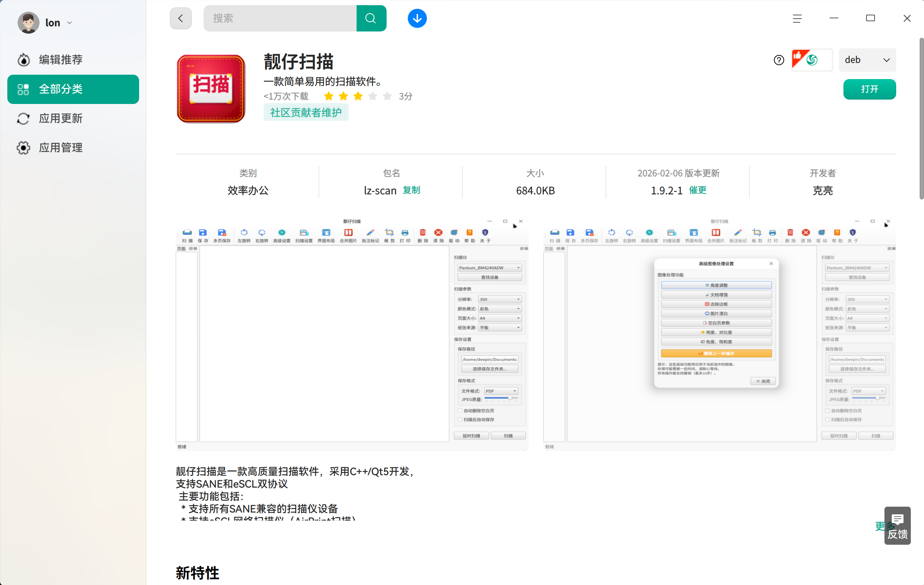
Task: Open 应用更新 via the refresh icon
Action: point(23,119)
